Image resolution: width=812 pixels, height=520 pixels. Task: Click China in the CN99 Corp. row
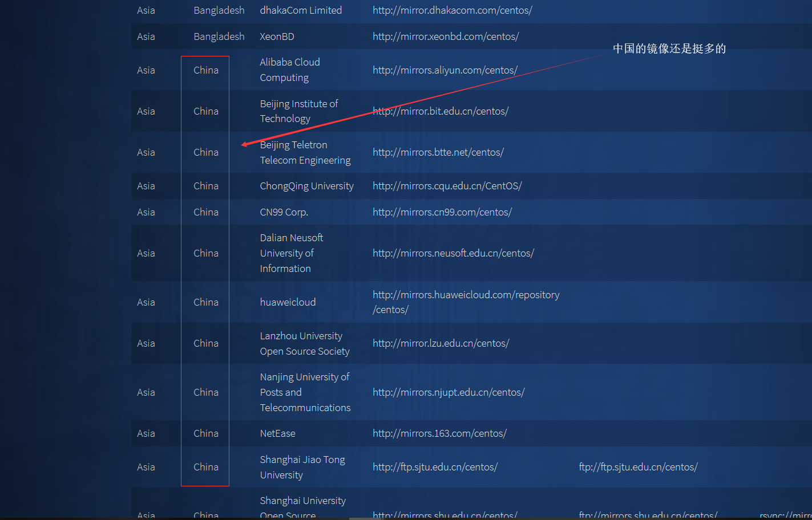[x=206, y=212]
